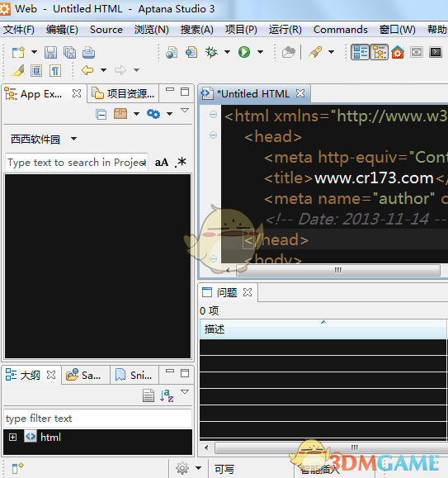
Task: Toggle case sensitive search aA
Action: pos(162,163)
